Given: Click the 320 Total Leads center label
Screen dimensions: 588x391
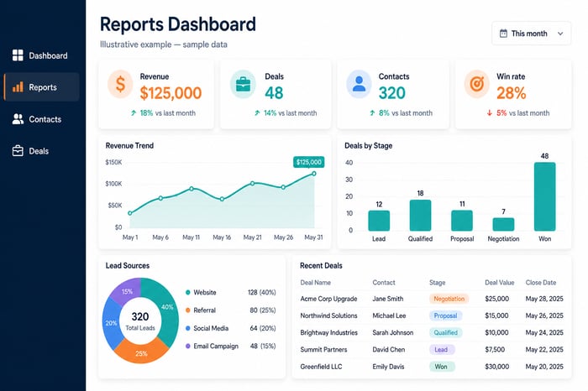Looking at the screenshot, I should click(140, 321).
